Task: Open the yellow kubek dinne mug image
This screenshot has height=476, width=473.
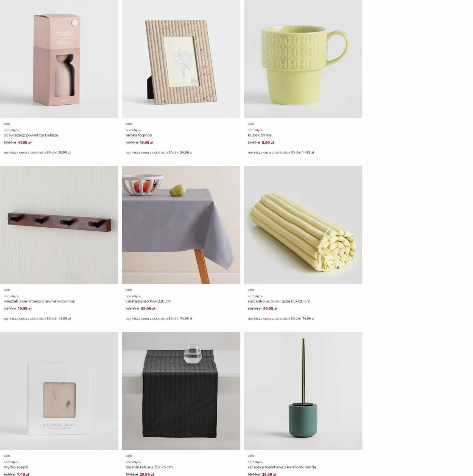Action: [x=303, y=59]
